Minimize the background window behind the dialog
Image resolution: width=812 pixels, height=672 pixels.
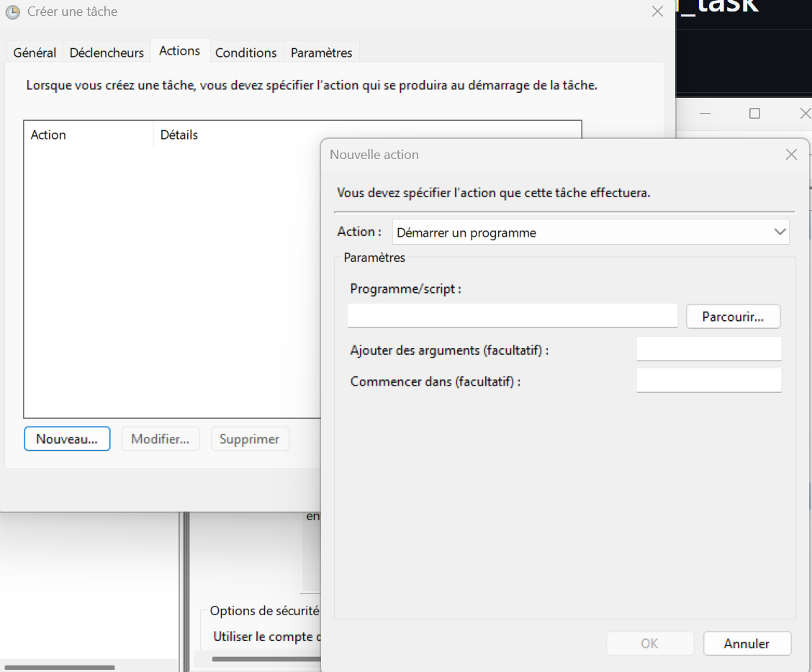(705, 113)
